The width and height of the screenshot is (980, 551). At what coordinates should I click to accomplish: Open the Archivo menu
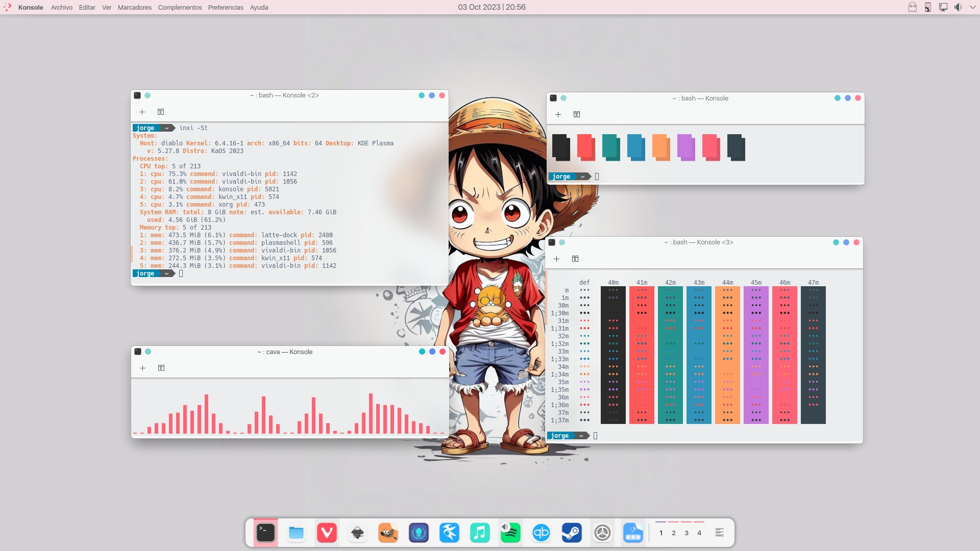pos(62,7)
